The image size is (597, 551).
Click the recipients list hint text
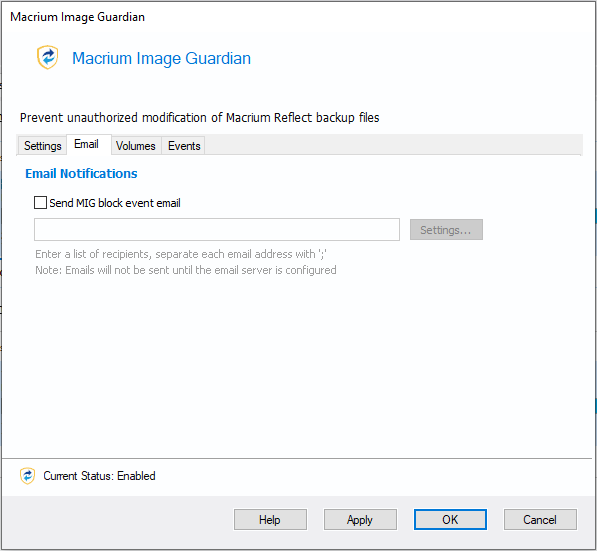[181, 254]
